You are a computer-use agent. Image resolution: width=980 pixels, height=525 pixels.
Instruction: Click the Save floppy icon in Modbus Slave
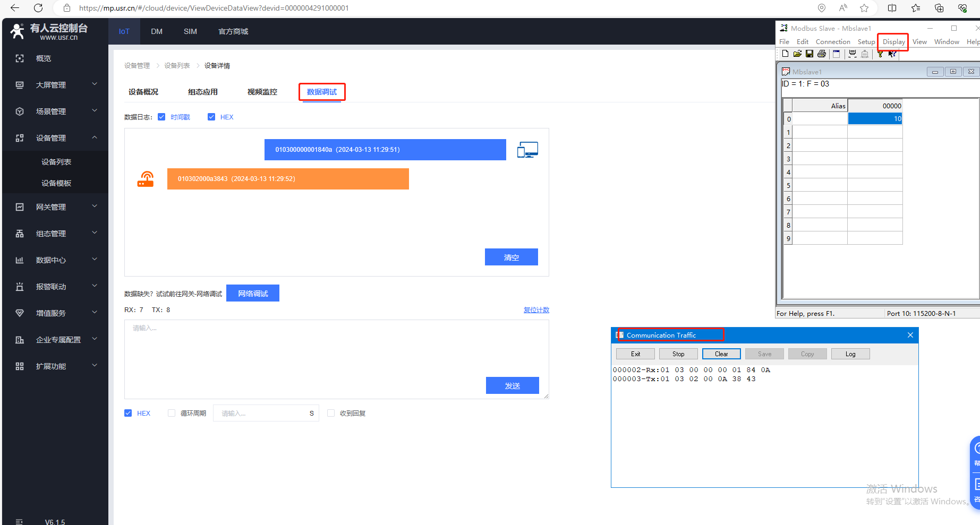[809, 54]
